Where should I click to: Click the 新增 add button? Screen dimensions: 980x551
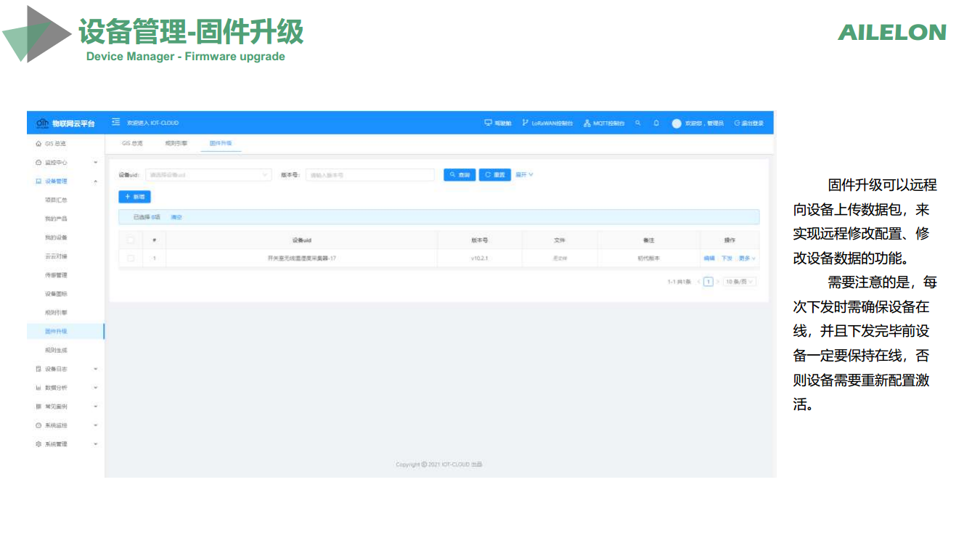click(x=134, y=197)
